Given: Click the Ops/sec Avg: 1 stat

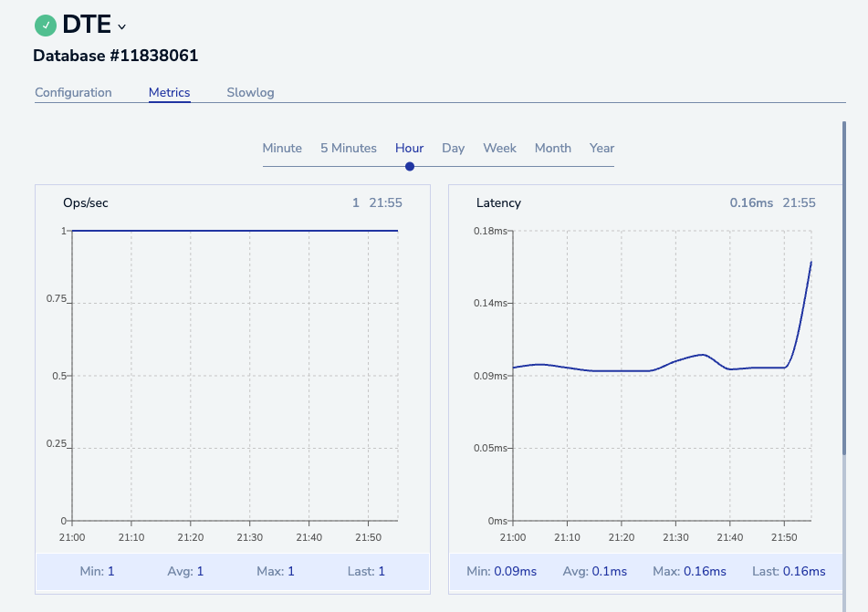Looking at the screenshot, I should tap(185, 572).
